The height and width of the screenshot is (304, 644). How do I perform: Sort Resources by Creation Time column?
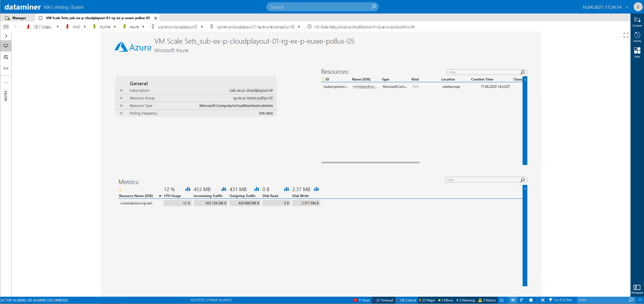click(x=482, y=79)
